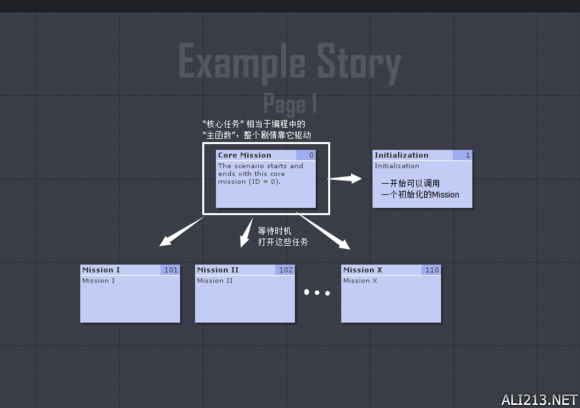Select the Mission I node title
This screenshot has height=408, width=580.
[101, 270]
